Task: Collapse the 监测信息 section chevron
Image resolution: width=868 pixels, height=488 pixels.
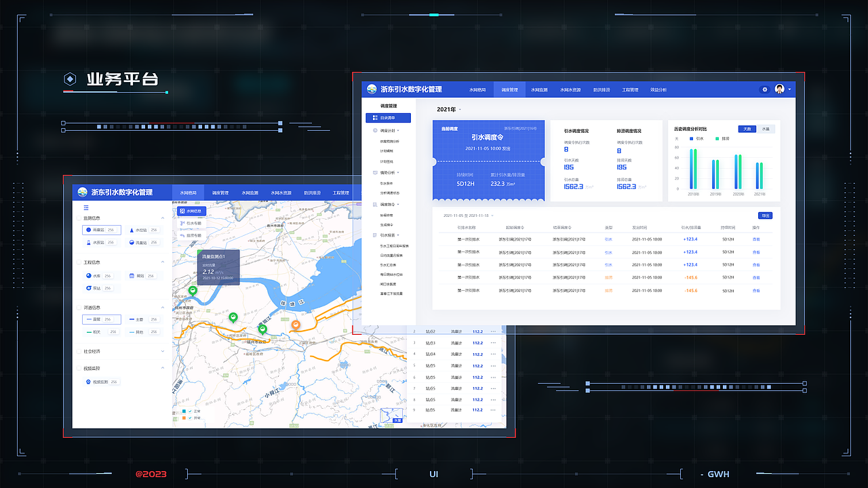Action: point(163,218)
